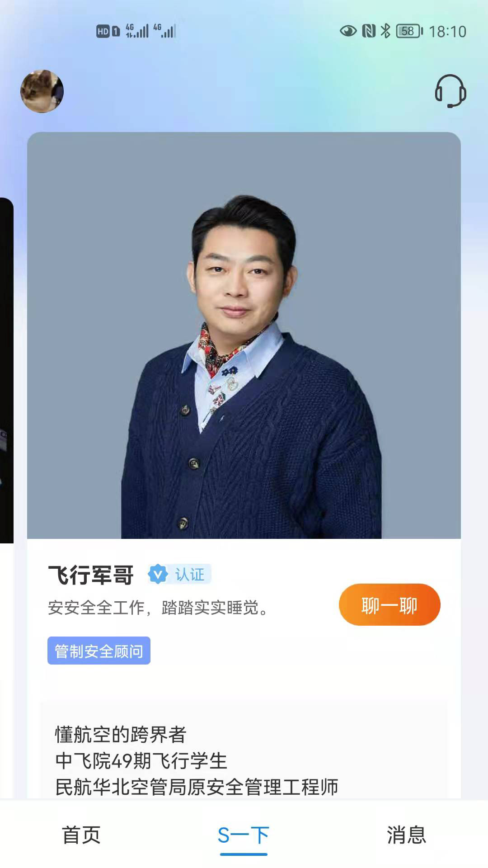Tap the NFC status bar icon
Viewport: 488px width, 868px height.
coord(369,31)
